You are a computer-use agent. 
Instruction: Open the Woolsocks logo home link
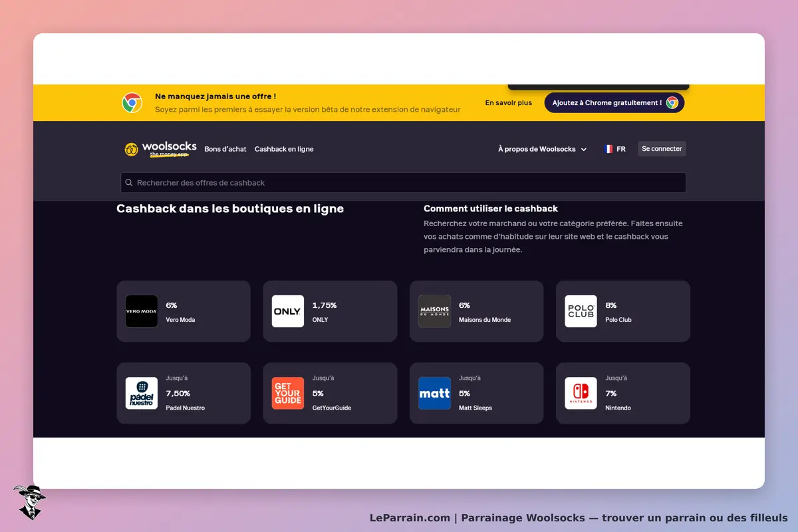click(160, 149)
